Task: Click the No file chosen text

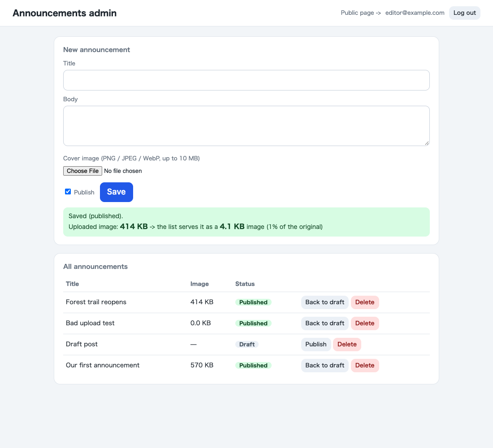Action: (x=123, y=171)
